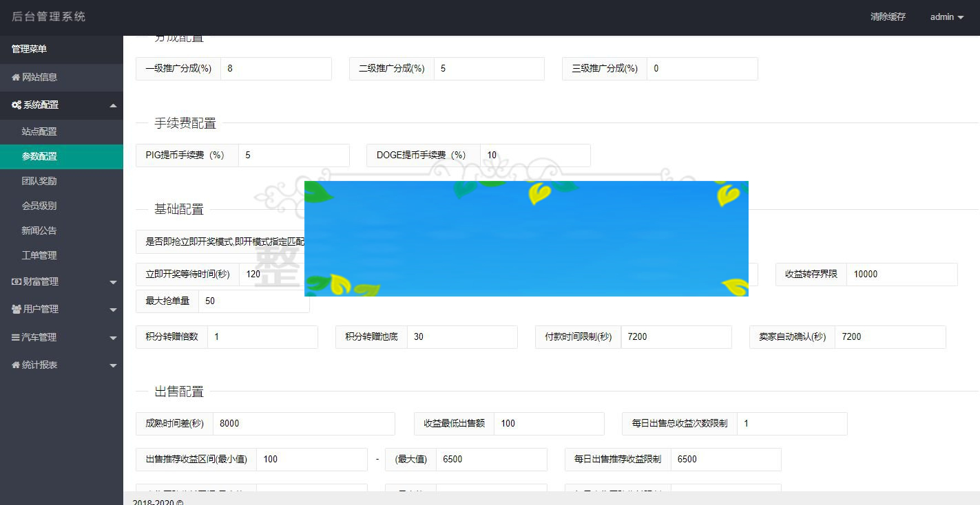Click the 清除缓存 button

tap(888, 17)
